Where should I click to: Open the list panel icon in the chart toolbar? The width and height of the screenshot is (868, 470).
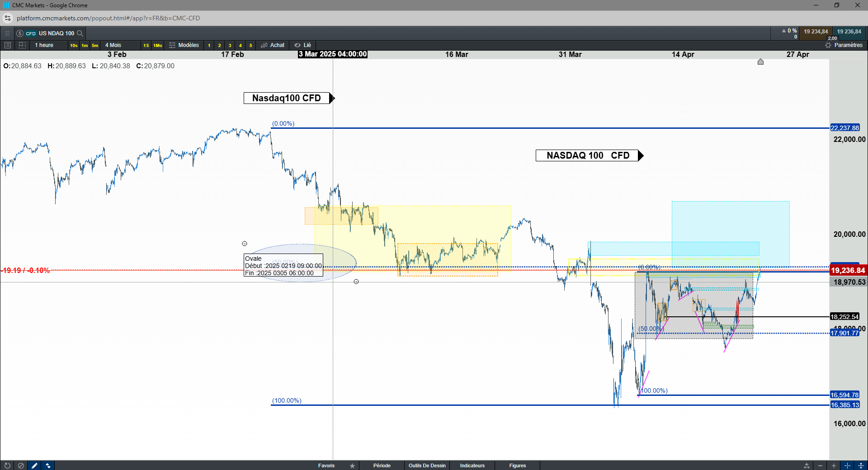[8, 45]
